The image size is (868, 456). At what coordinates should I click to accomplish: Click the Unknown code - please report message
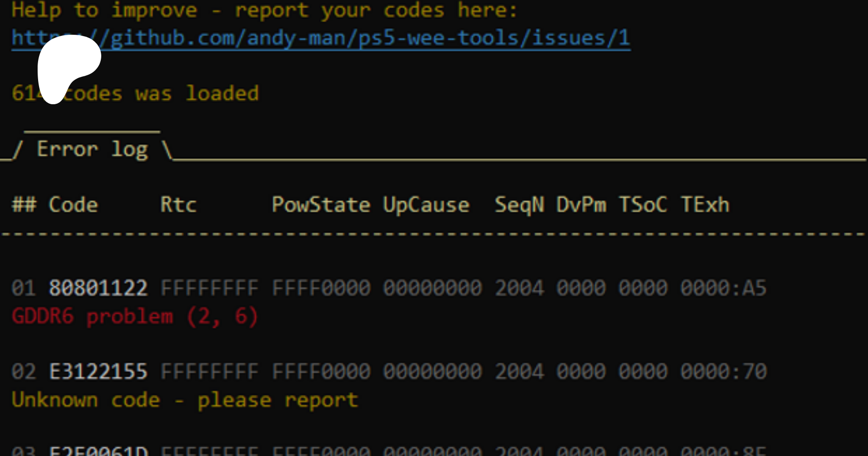(185, 400)
